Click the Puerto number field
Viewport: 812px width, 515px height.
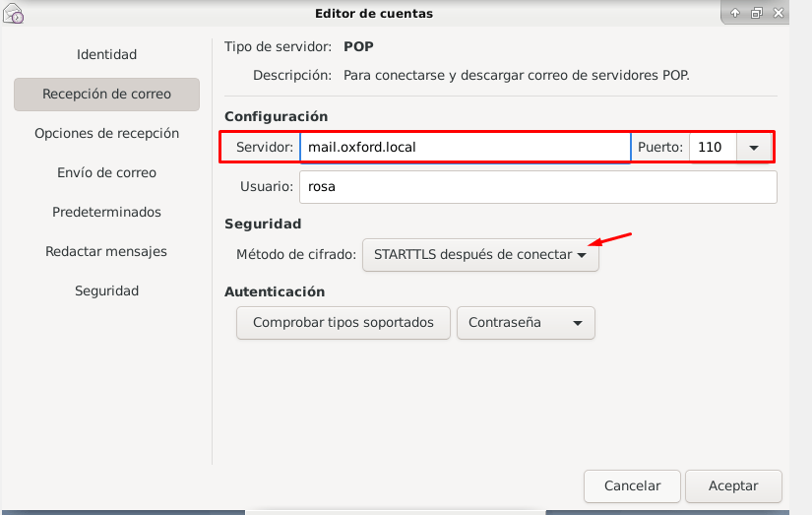click(x=711, y=148)
